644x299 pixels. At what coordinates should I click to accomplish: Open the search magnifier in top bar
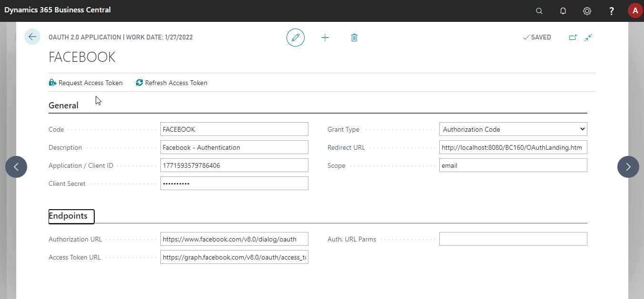tap(539, 10)
